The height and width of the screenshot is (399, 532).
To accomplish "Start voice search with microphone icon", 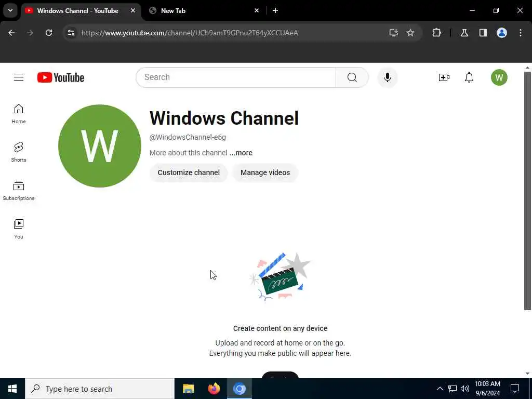I will pyautogui.click(x=387, y=77).
